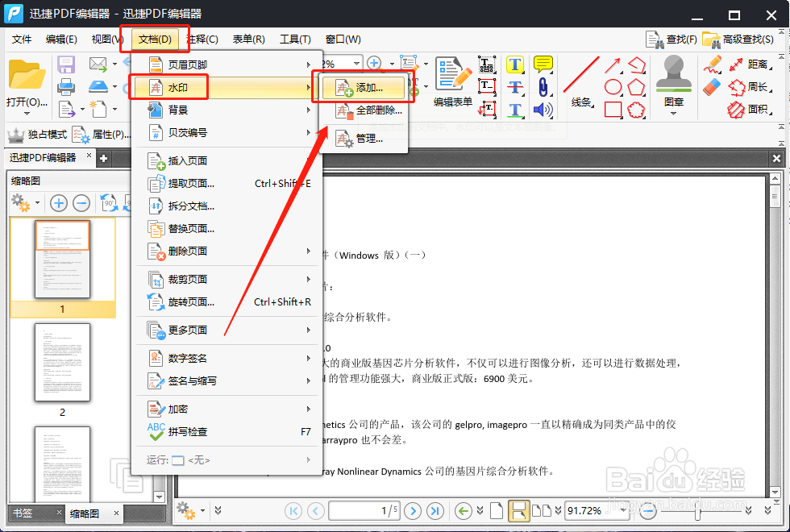790x532 pixels.
Task: Select 替换页面... menu entry
Action: point(227,229)
